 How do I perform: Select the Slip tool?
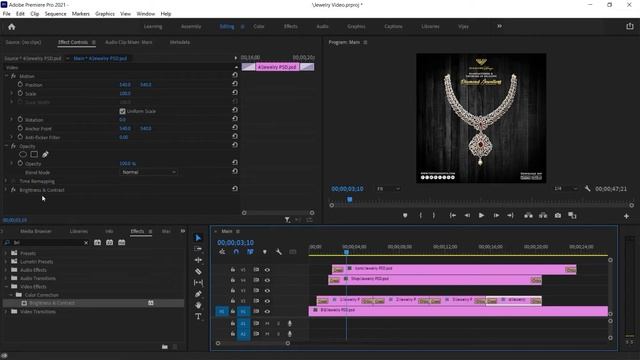[198, 282]
